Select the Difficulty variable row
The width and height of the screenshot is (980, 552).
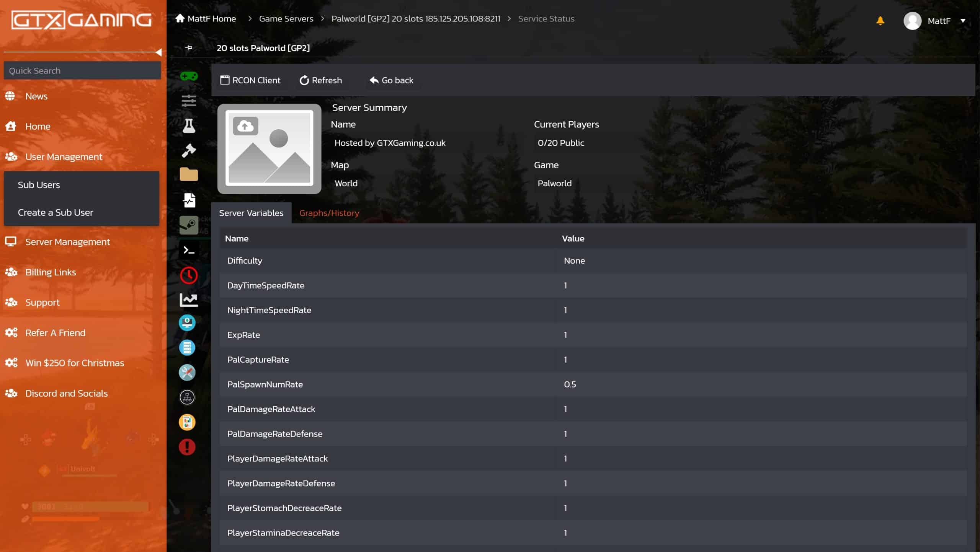click(593, 261)
